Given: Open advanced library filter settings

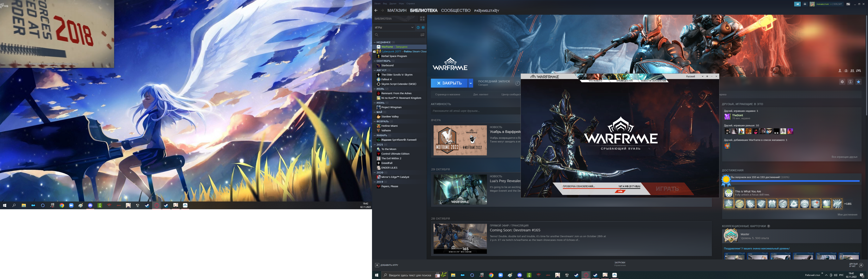Looking at the screenshot, I should coord(422,35).
